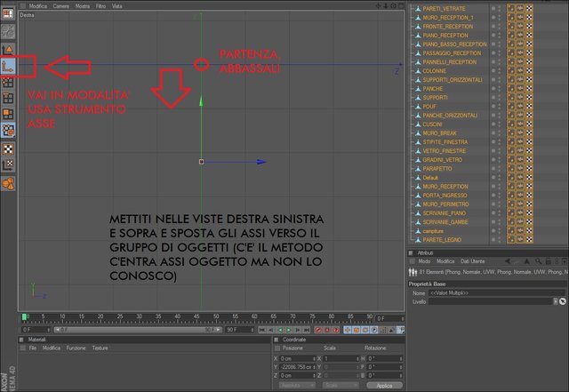Toggle the dotted-grid icon after the blue keyframe icons
Image resolution: width=569 pixels, height=392 pixels.
(383, 330)
